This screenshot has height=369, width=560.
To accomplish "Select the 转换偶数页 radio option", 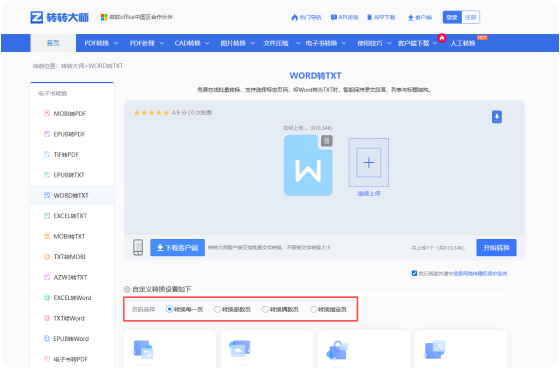I will click(265, 309).
